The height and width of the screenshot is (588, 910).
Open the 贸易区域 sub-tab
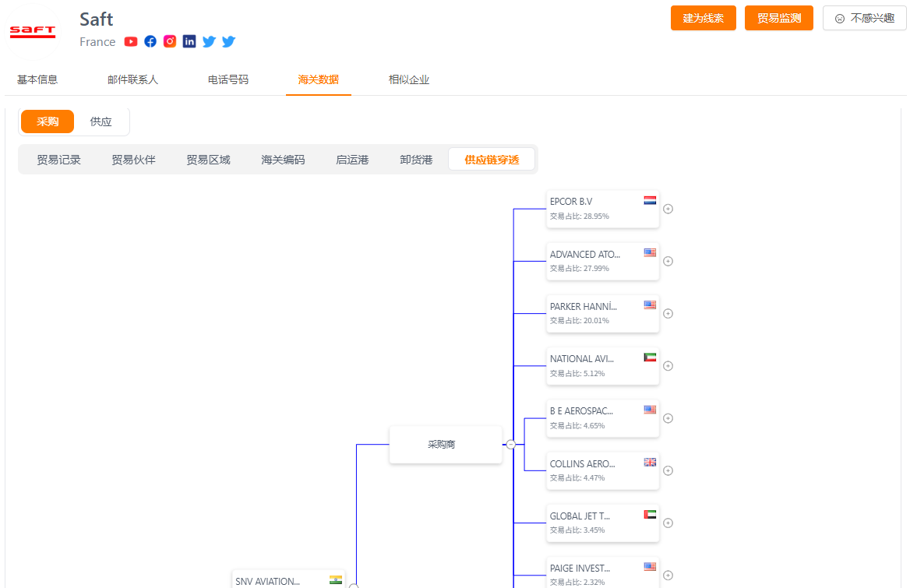pyautogui.click(x=208, y=160)
